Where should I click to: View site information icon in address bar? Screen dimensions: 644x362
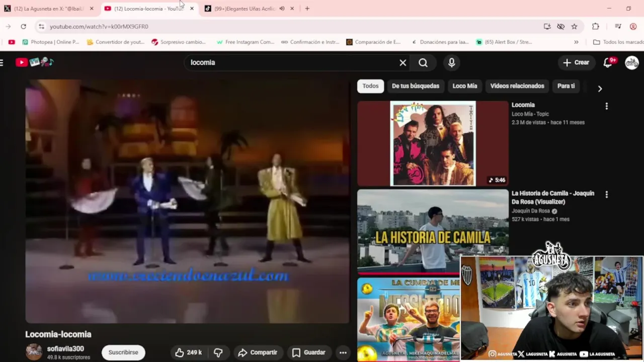point(41,26)
